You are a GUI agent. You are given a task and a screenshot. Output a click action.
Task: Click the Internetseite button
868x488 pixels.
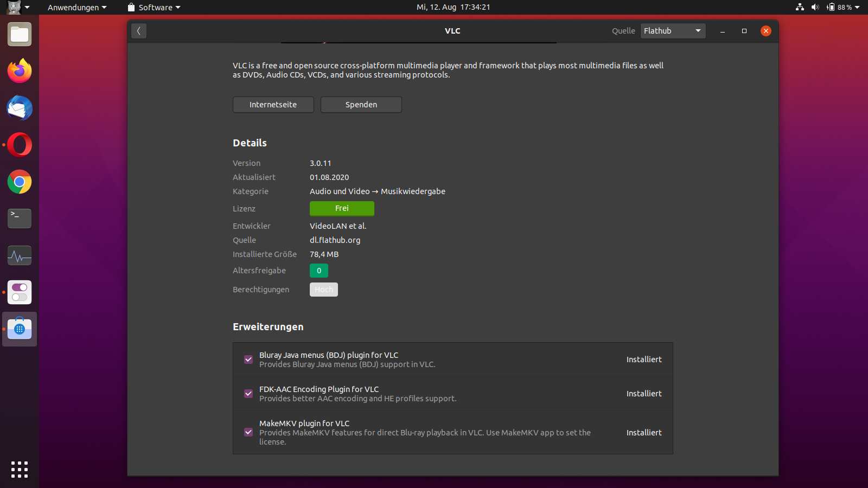tap(273, 105)
